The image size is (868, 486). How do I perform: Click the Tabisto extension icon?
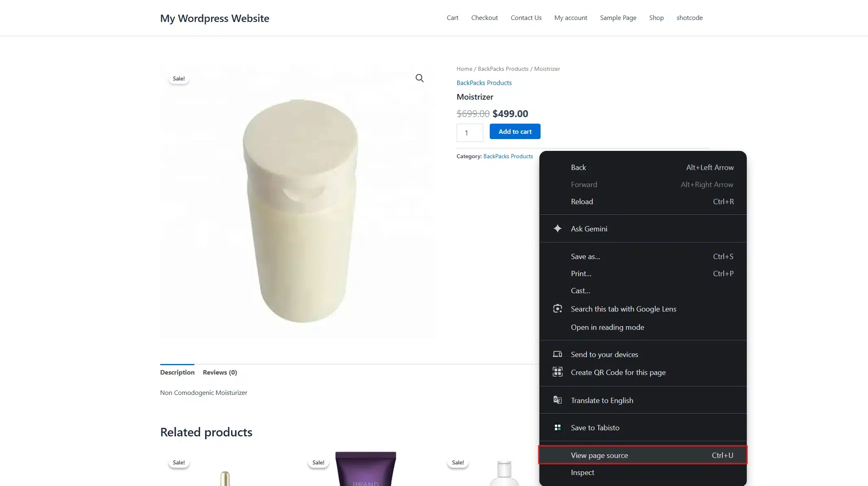[x=557, y=427]
